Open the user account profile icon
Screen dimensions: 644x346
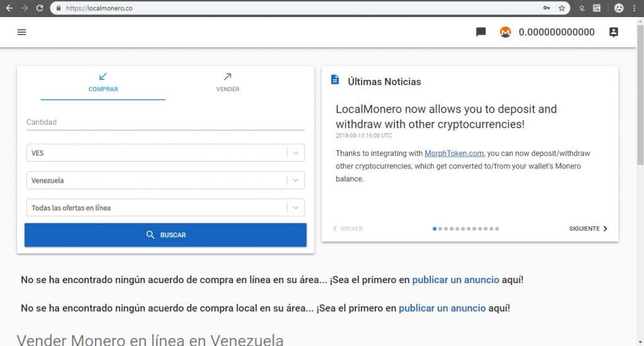(614, 32)
